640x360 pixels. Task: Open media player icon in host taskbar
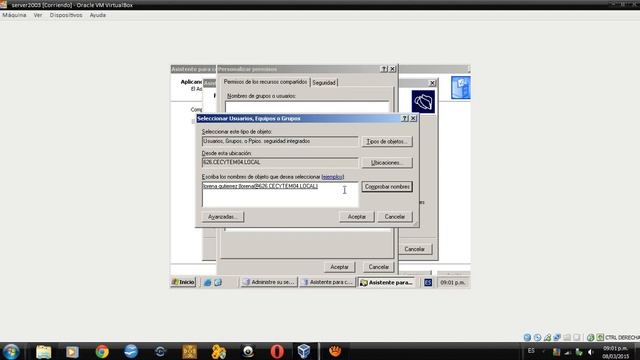pyautogui.click(x=72, y=351)
